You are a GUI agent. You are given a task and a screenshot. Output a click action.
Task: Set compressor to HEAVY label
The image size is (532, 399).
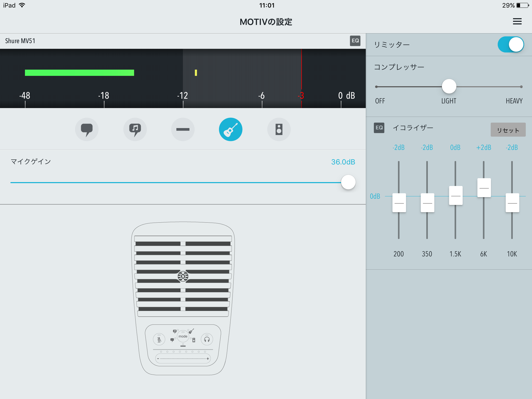pos(514,101)
